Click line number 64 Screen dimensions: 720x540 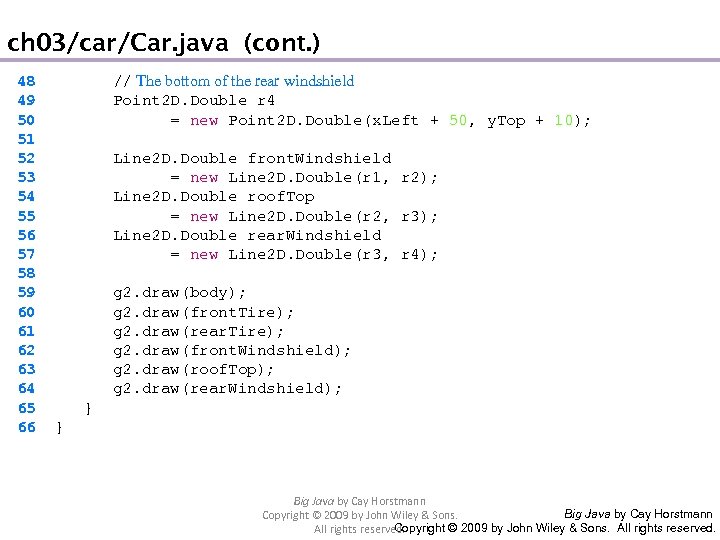[x=26, y=388]
